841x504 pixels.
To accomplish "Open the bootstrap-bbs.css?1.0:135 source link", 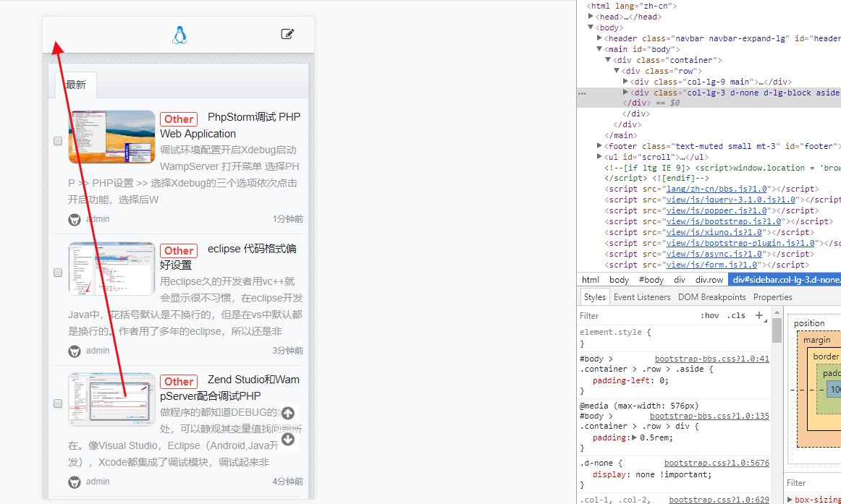I will tap(709, 416).
